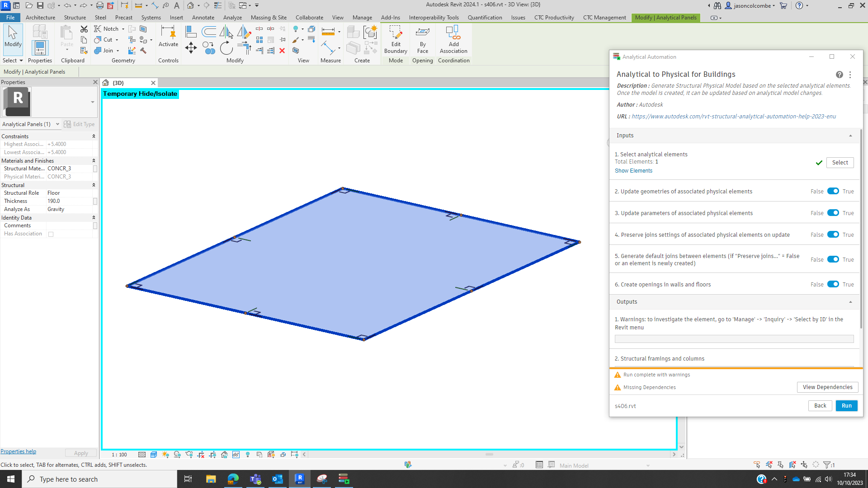Select the Rotate tool
Viewport: 868px width, 488px height.
[226, 48]
